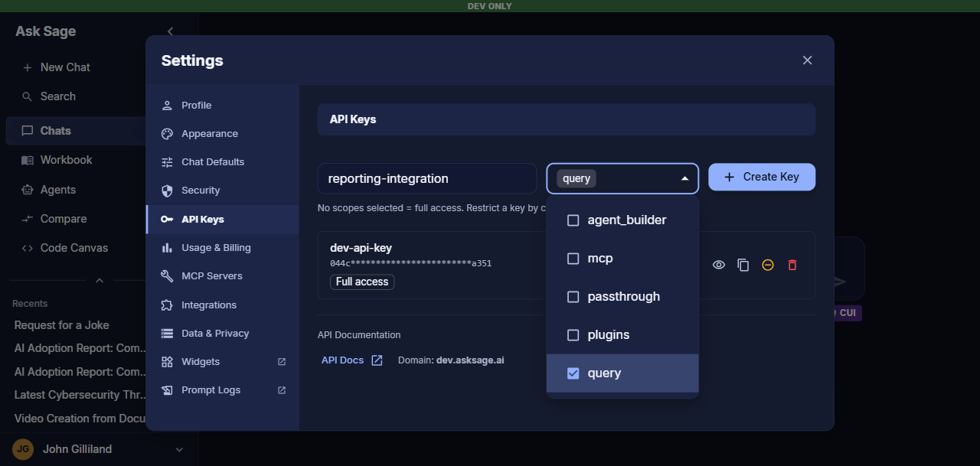The height and width of the screenshot is (466, 980).
Task: Collapse the Ask Sage sidebar chevron
Action: click(x=170, y=31)
